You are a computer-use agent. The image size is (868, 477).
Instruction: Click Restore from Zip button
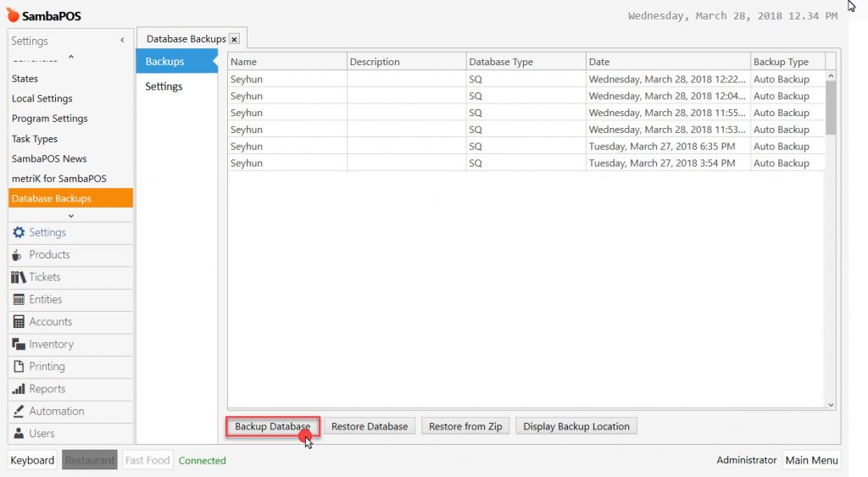[465, 427]
